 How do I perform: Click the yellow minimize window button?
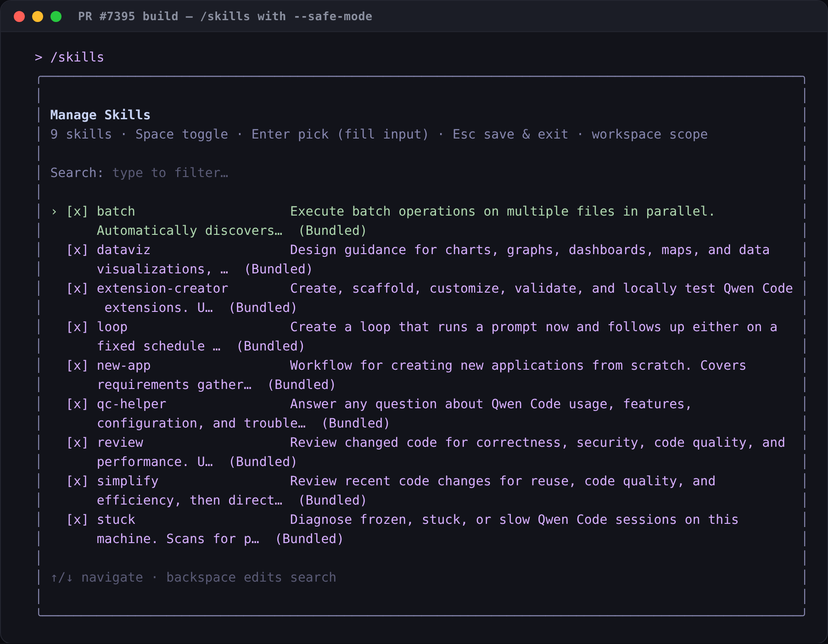coord(38,17)
